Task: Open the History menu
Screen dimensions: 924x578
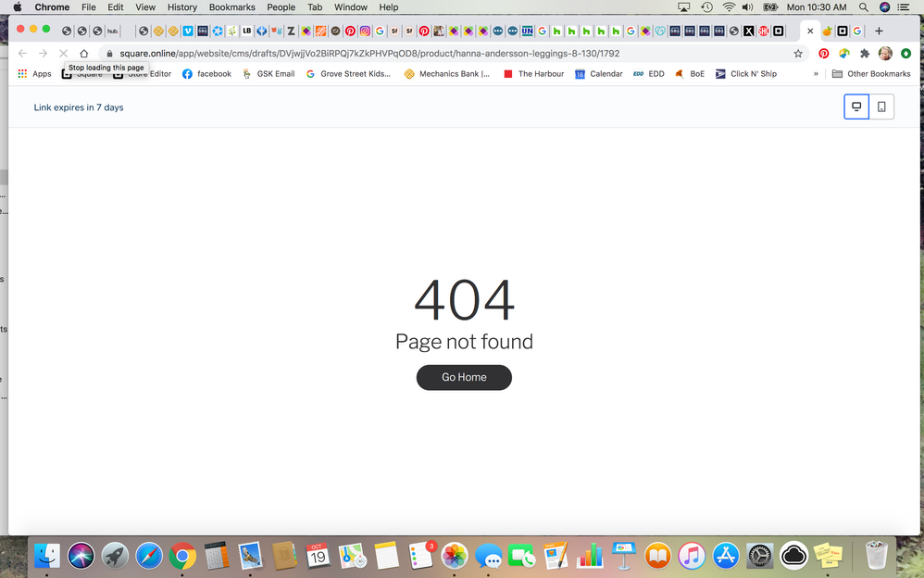Action: tap(182, 7)
